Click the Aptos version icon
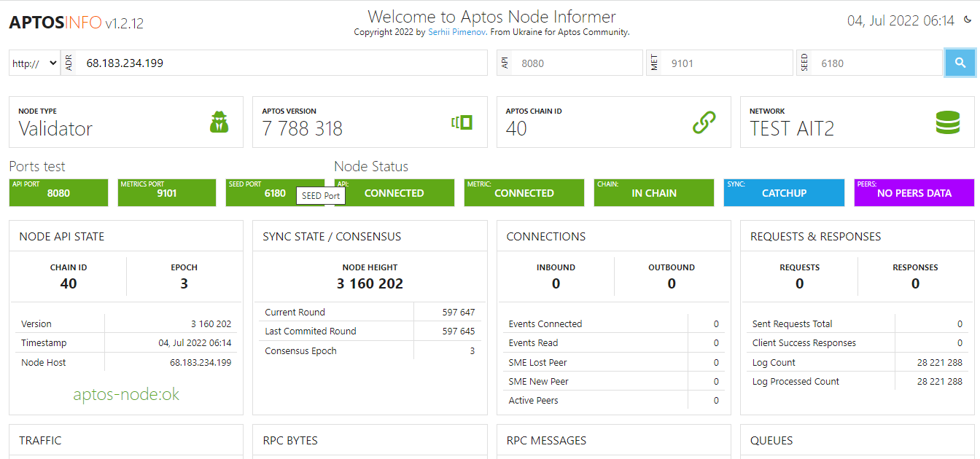This screenshot has width=980, height=459. (x=462, y=122)
